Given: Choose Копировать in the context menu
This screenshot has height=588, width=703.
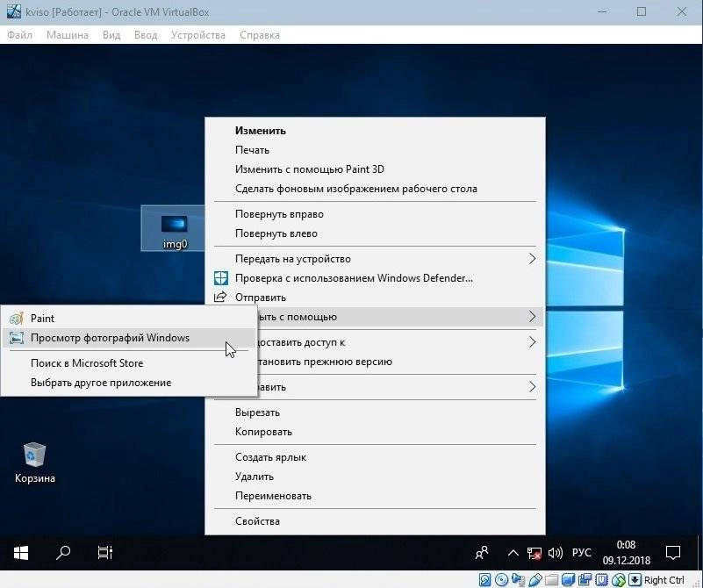Looking at the screenshot, I should coord(375,431).
